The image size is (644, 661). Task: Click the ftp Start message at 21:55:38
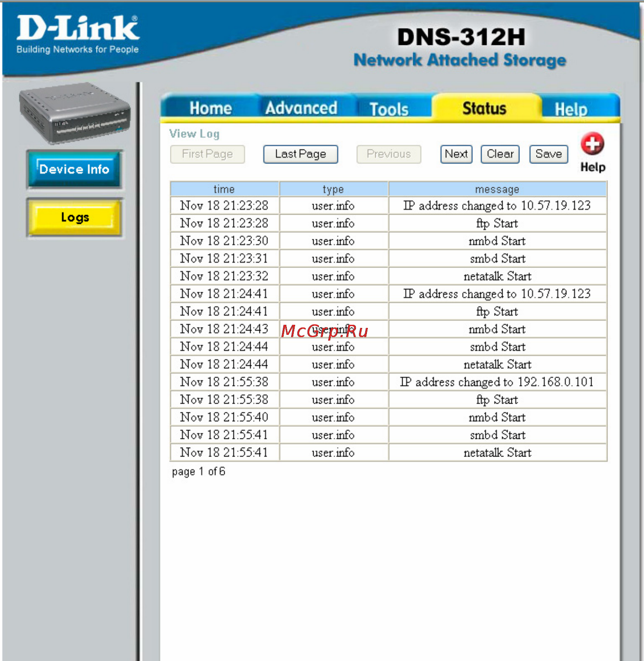tap(497, 400)
